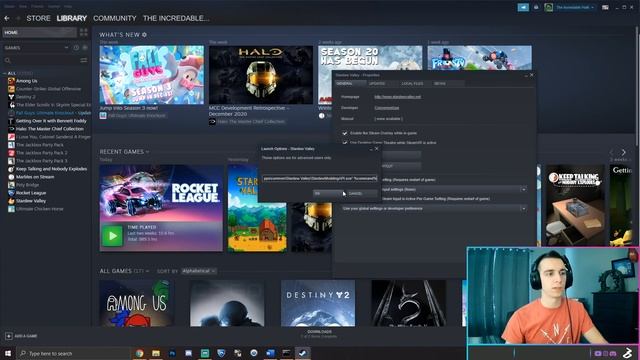Image resolution: width=640 pixels, height=360 pixels.
Task: Toggle Desktop Game Theatre checkbox
Action: 344,142
